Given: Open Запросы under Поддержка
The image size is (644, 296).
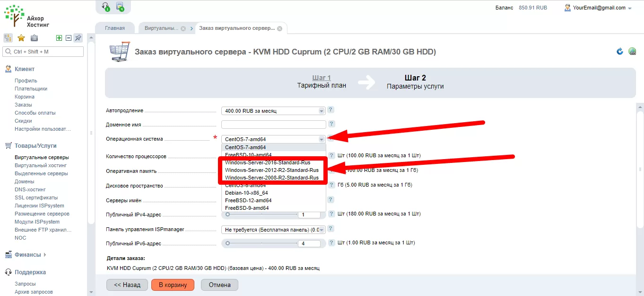Looking at the screenshot, I should click(25, 284).
